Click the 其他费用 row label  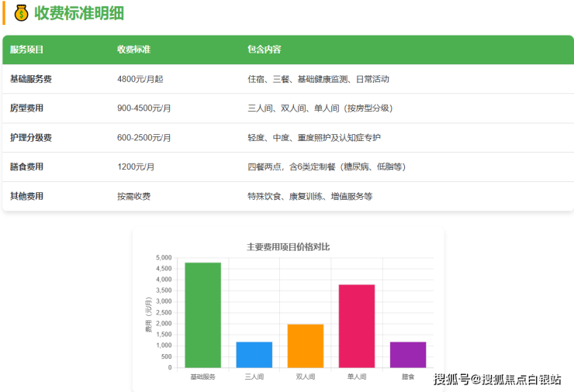coord(26,196)
